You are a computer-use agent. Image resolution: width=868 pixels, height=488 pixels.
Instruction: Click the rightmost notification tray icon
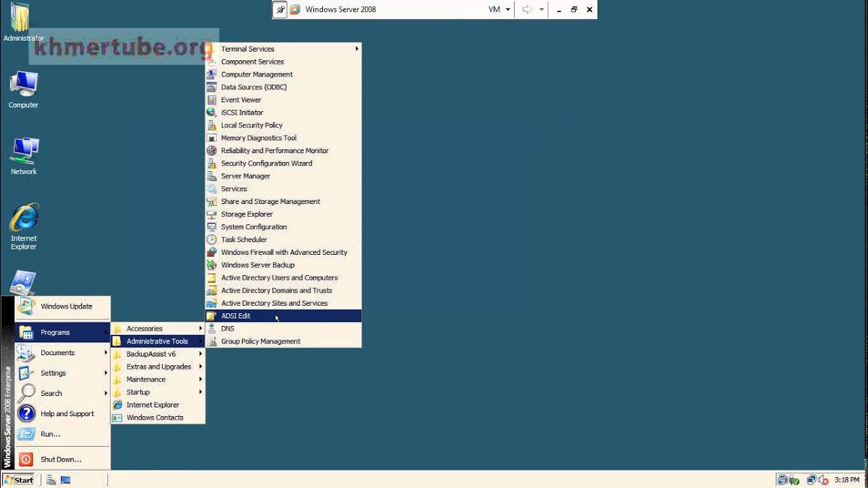825,480
